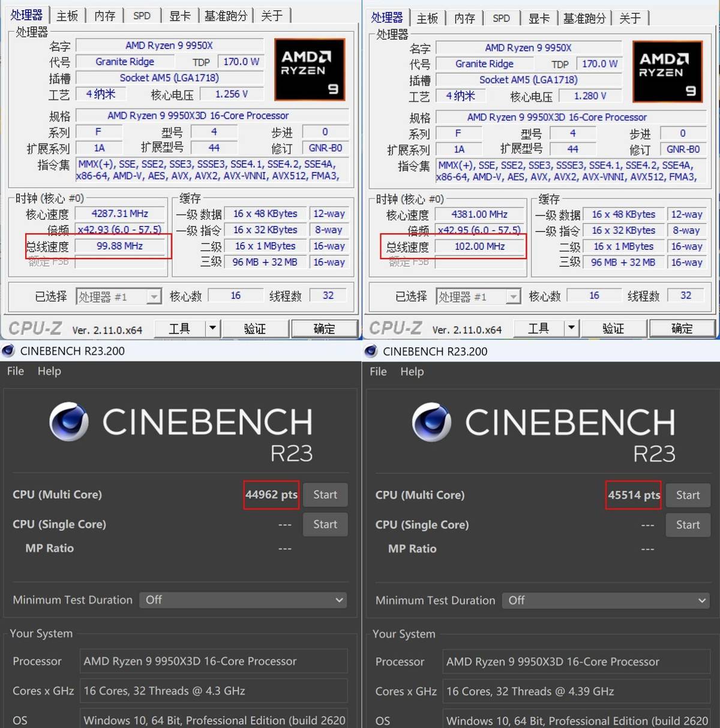Click AMD Ryzen 9 logo in left CPU-Z

(x=310, y=70)
